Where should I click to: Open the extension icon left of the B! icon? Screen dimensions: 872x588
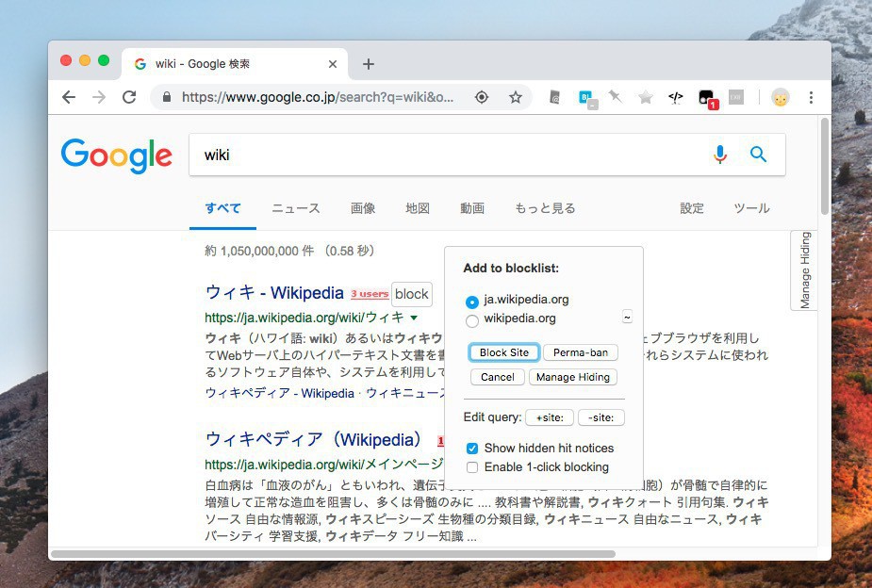pos(554,97)
